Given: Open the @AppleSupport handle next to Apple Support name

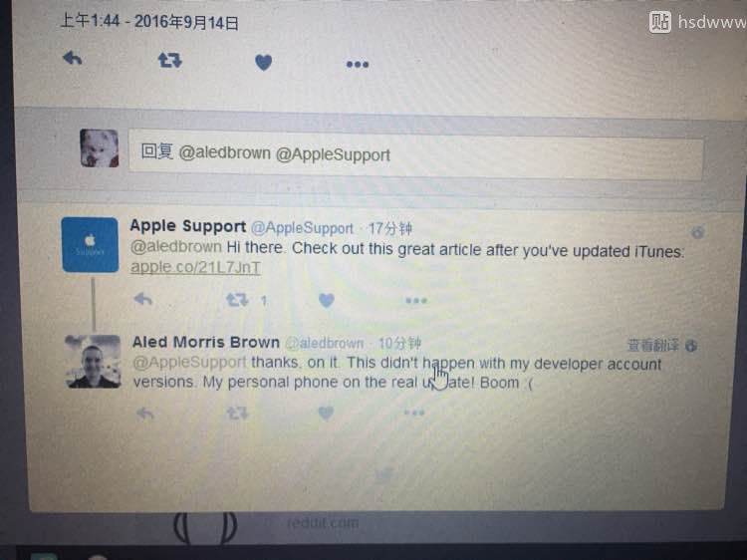Looking at the screenshot, I should pyautogui.click(x=302, y=228).
